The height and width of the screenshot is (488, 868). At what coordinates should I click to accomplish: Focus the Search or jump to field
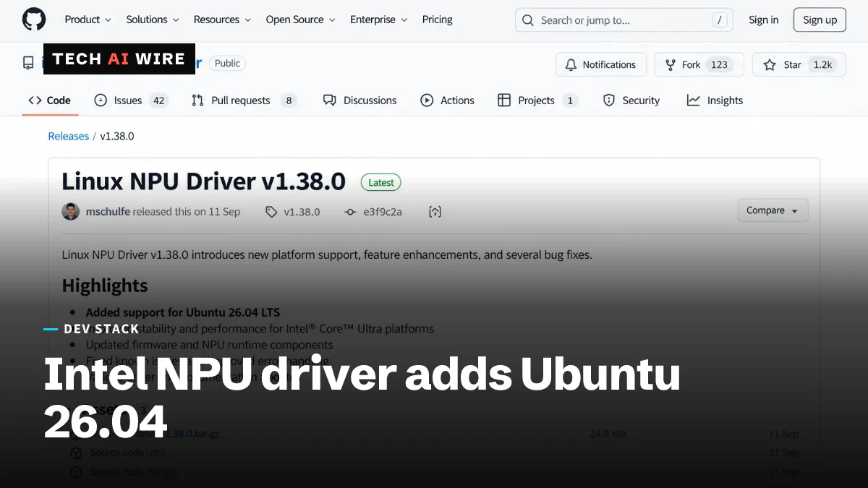(624, 20)
